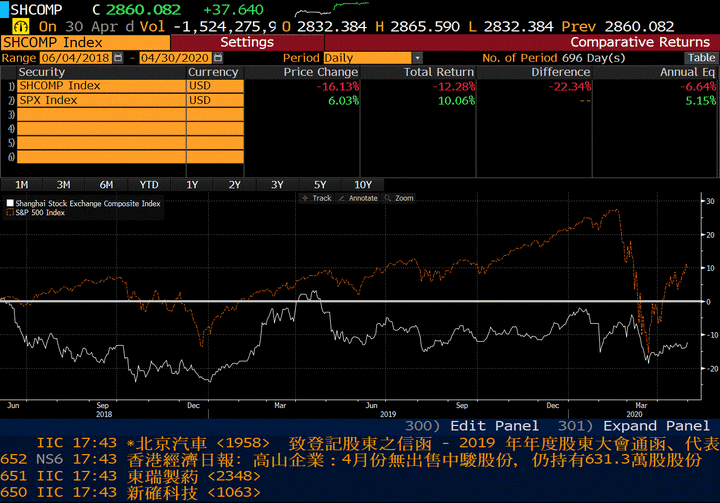This screenshot has width=720, height=503.
Task: Open the Settings tab
Action: click(x=247, y=43)
